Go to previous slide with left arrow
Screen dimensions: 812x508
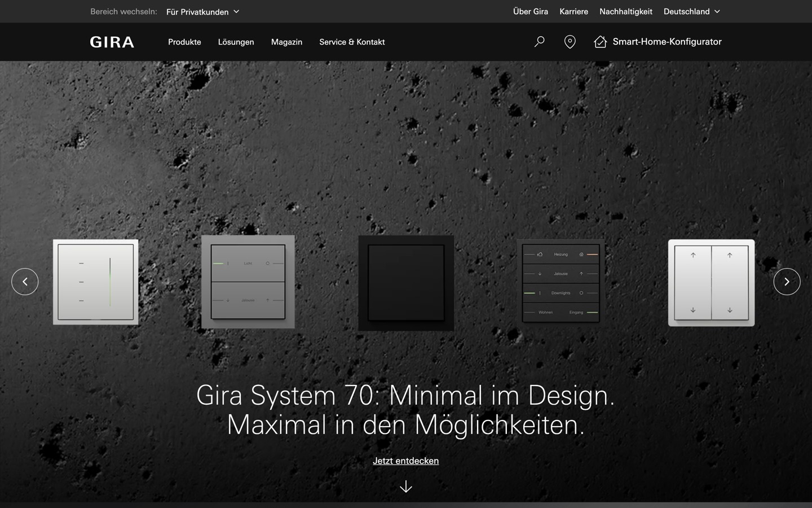click(x=25, y=282)
